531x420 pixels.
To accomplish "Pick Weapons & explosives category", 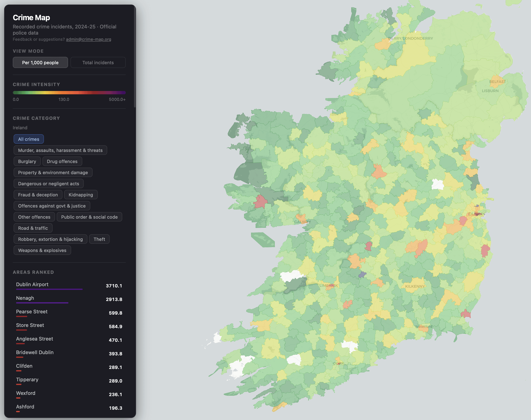I will click(42, 250).
